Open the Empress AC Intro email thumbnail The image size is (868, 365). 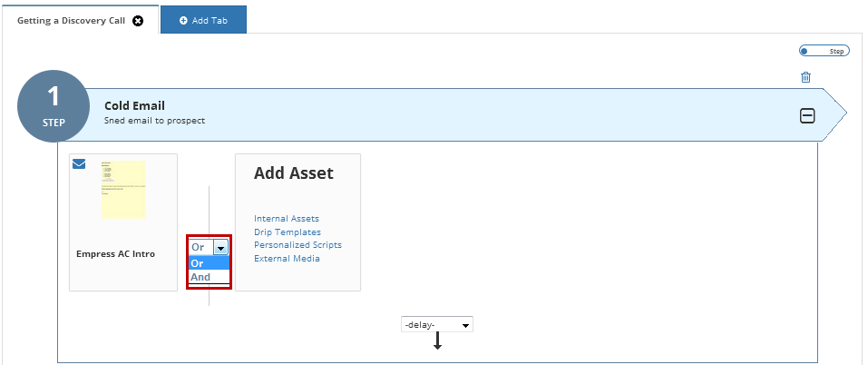[123, 190]
